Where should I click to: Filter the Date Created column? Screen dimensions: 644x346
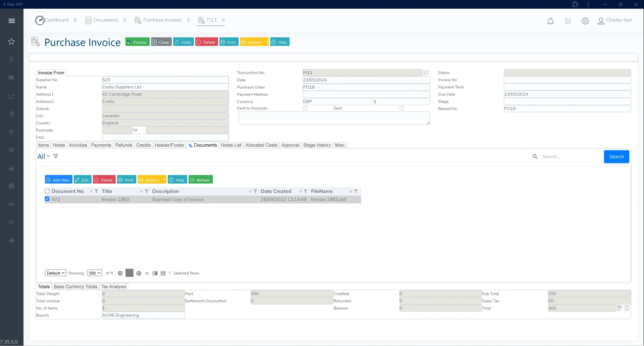tap(306, 192)
